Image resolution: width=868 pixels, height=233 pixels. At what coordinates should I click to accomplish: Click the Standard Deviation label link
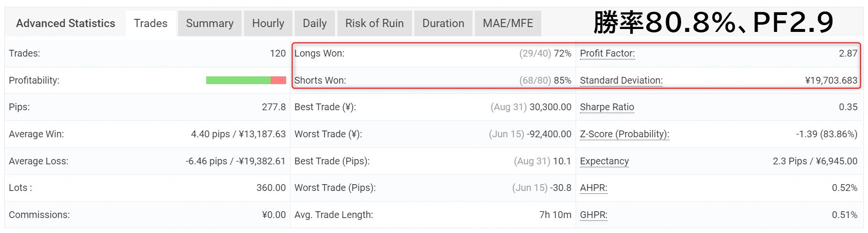pos(621,80)
